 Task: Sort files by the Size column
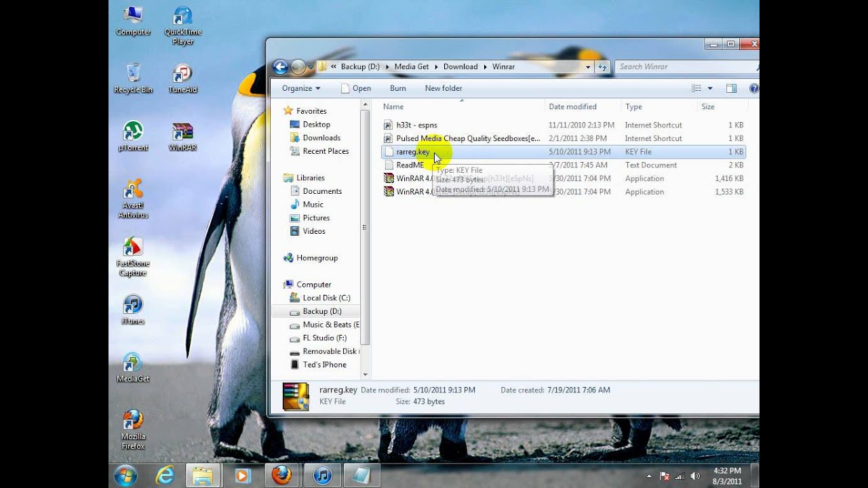[x=722, y=106]
